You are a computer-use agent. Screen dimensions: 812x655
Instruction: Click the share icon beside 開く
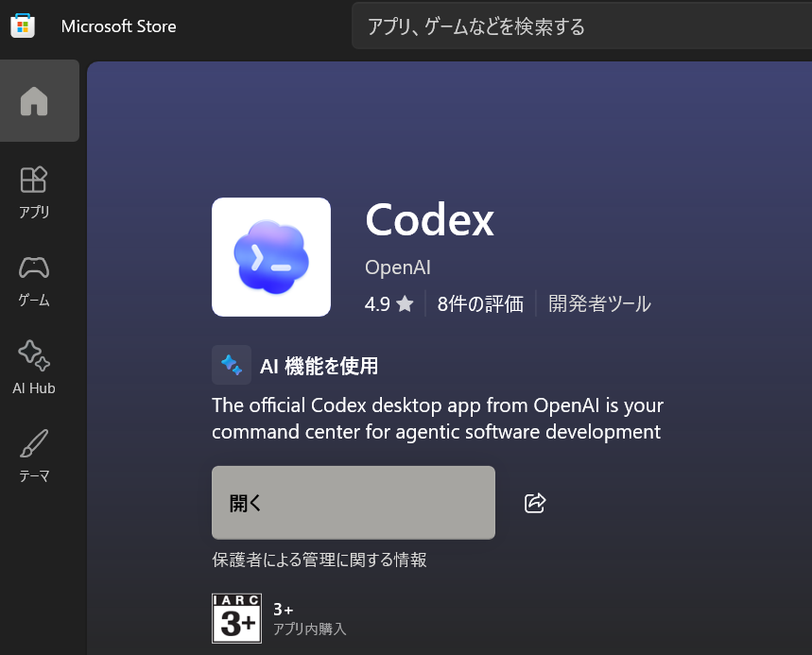[x=535, y=503]
